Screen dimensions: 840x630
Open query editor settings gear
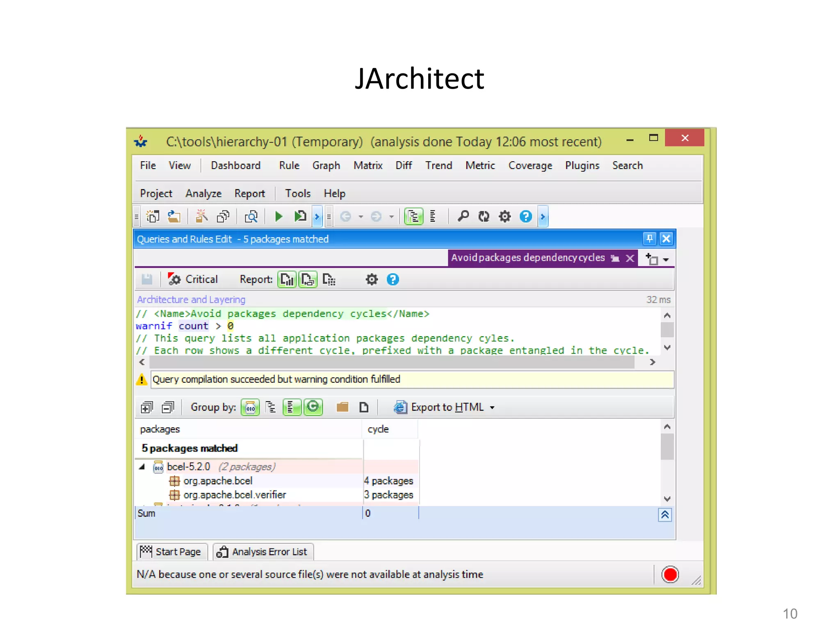[372, 279]
